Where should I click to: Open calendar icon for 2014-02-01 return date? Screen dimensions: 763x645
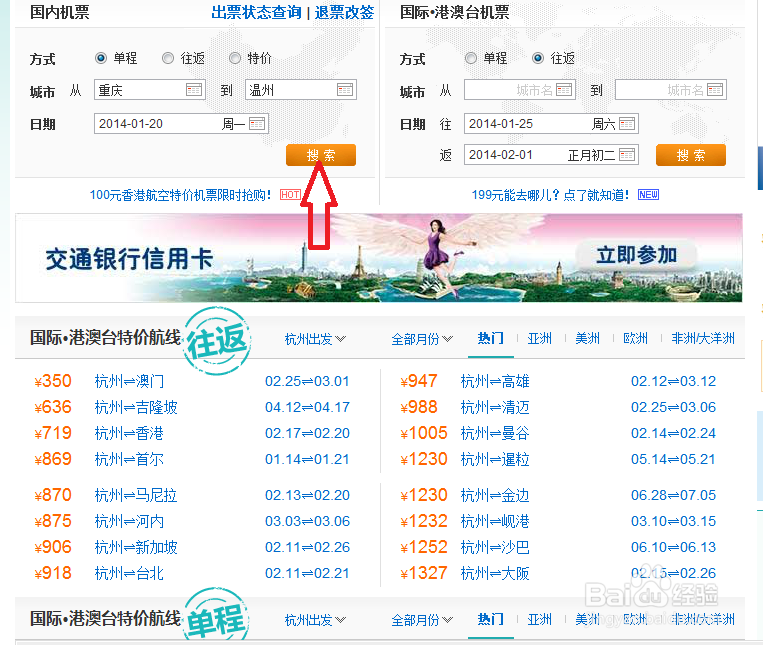pos(627,155)
